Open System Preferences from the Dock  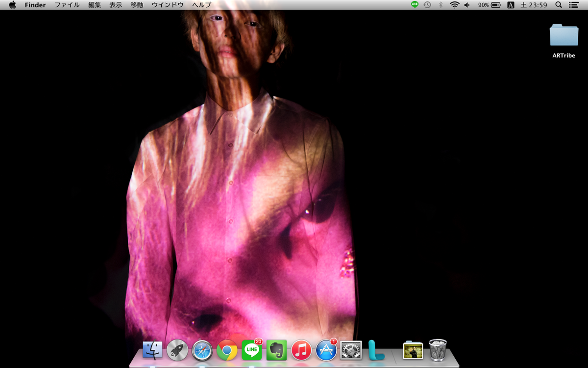pos(351,350)
